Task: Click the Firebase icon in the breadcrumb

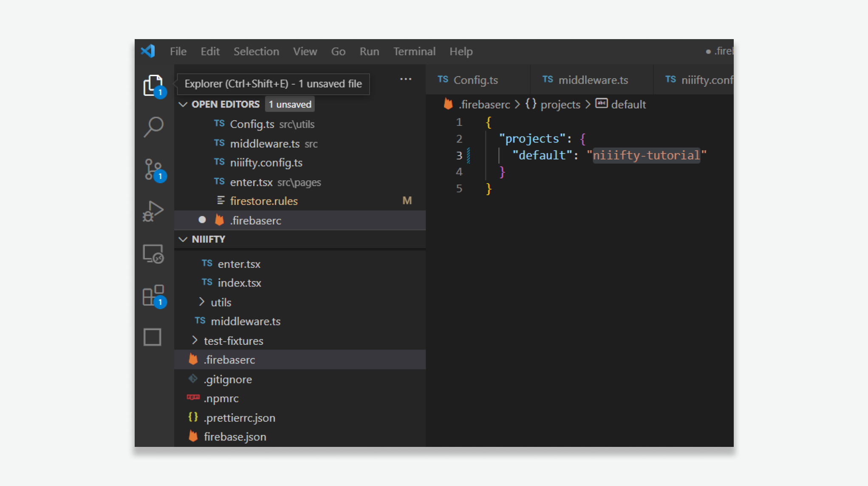Action: tap(448, 104)
